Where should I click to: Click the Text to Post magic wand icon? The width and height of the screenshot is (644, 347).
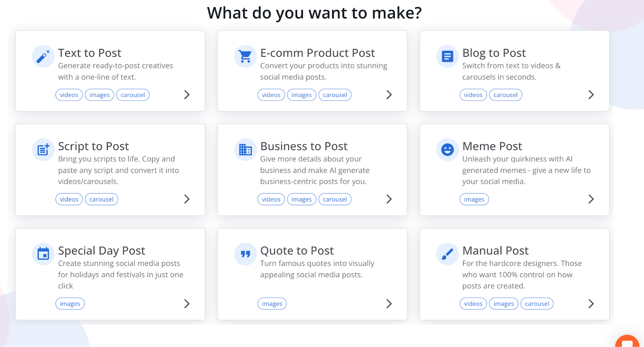(x=43, y=56)
